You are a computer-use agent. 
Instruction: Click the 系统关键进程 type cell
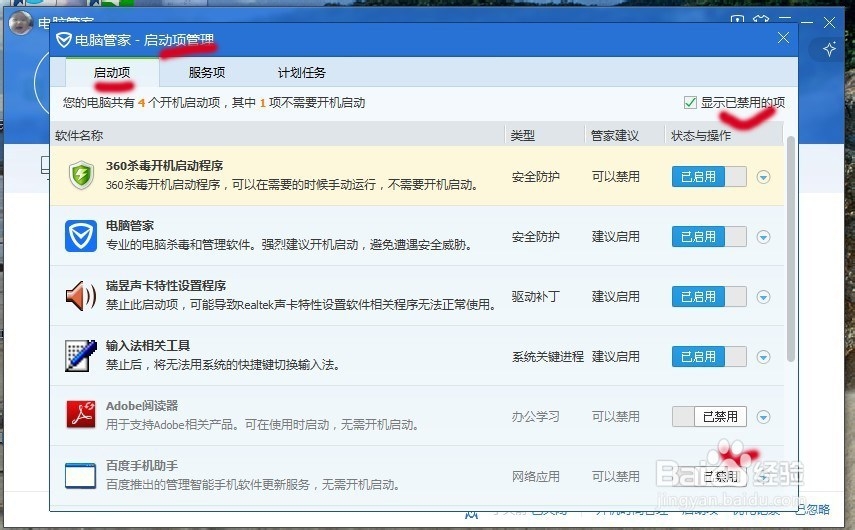547,357
